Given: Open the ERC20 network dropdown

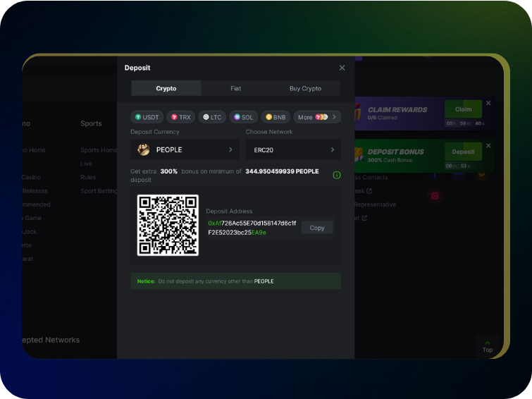Looking at the screenshot, I should click(x=294, y=149).
